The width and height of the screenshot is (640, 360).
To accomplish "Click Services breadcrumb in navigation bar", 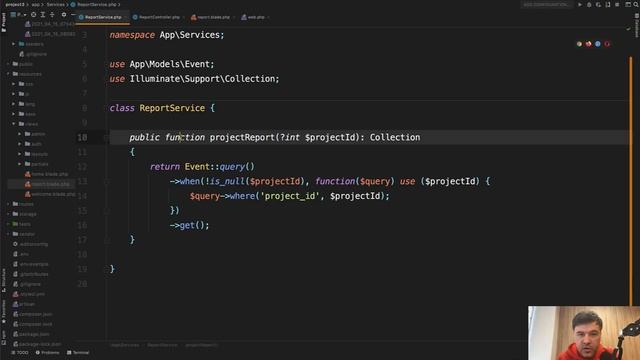I will [56, 4].
